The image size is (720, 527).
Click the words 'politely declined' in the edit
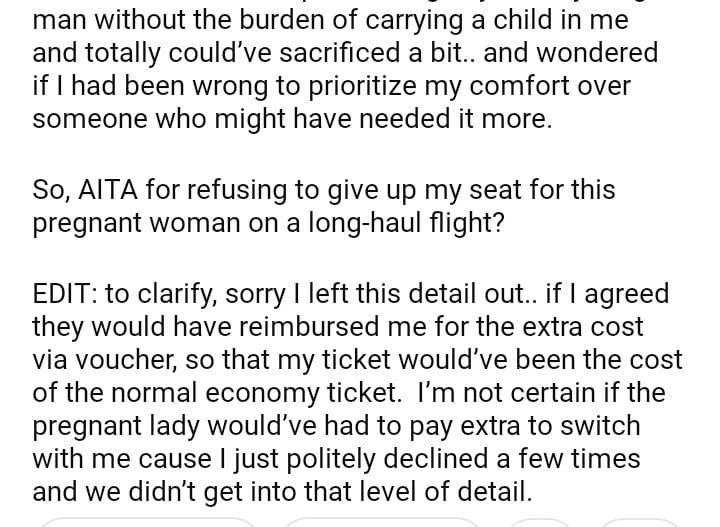click(357, 458)
